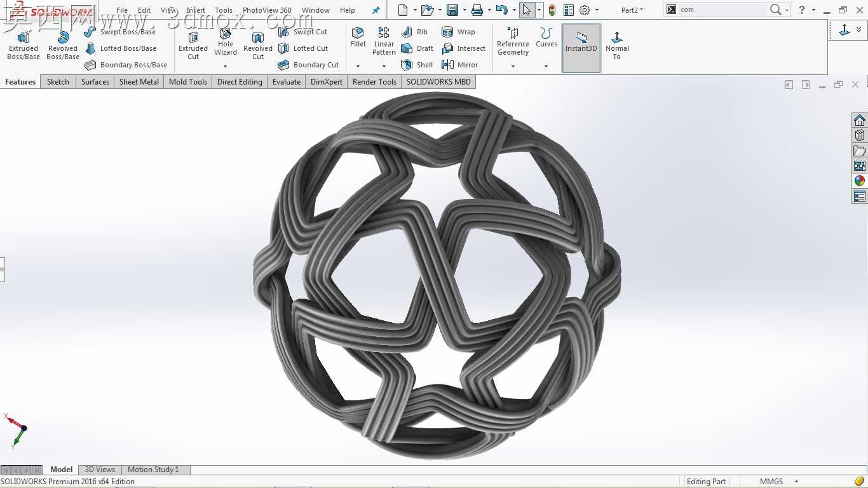Expand the Fillet dropdown arrow
Viewport: 868px width, 488px height.
click(358, 66)
